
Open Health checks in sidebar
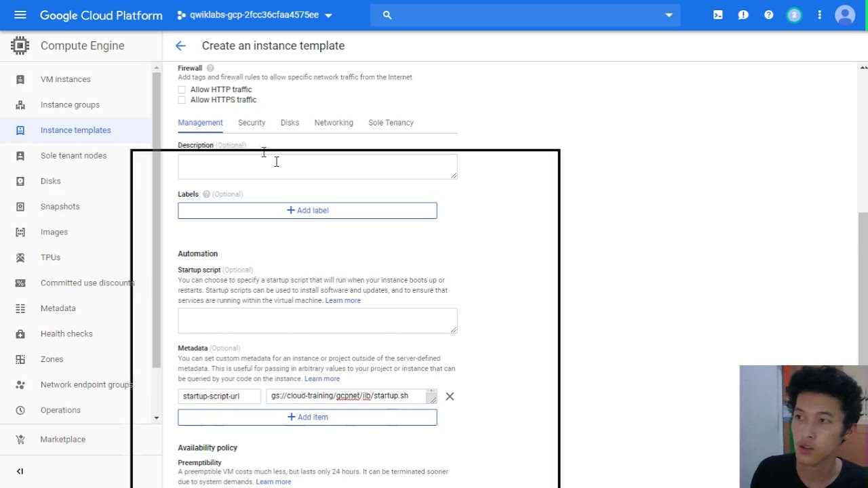pyautogui.click(x=66, y=333)
